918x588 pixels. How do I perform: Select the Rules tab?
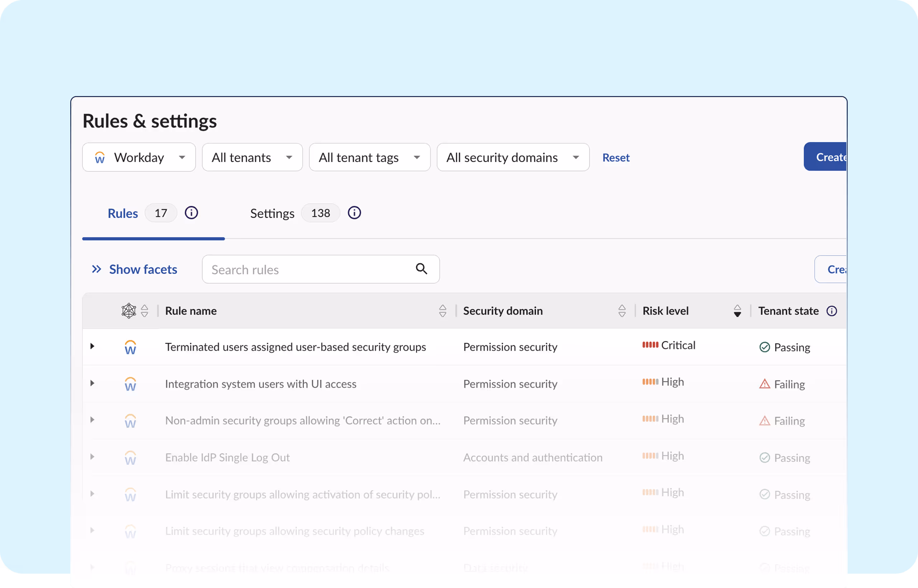[x=123, y=213]
